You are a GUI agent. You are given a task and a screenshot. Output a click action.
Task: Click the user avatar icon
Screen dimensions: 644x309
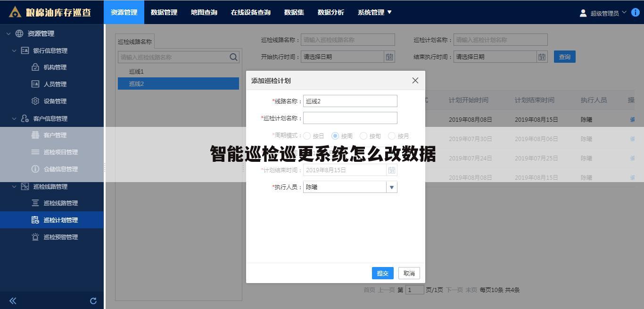click(583, 13)
